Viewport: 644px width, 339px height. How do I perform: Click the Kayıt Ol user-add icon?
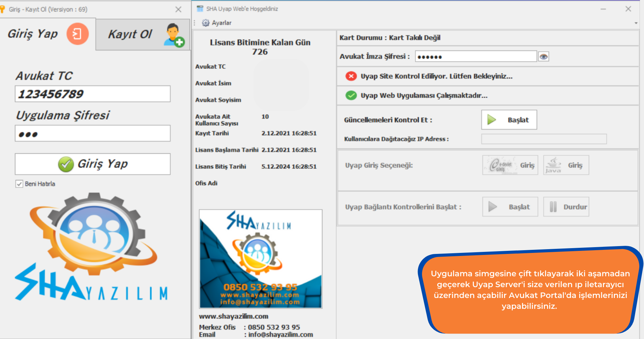tap(174, 35)
